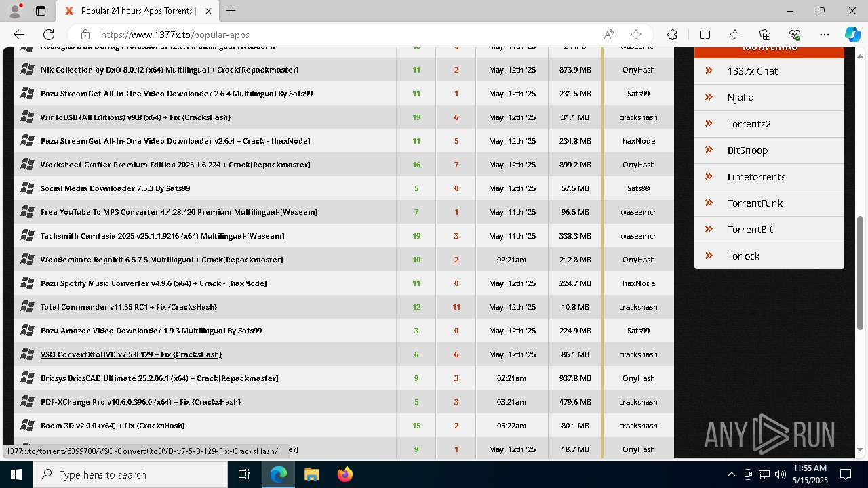868x488 pixels.
Task: Open the Limetorrents sidebar link
Action: pos(756,176)
